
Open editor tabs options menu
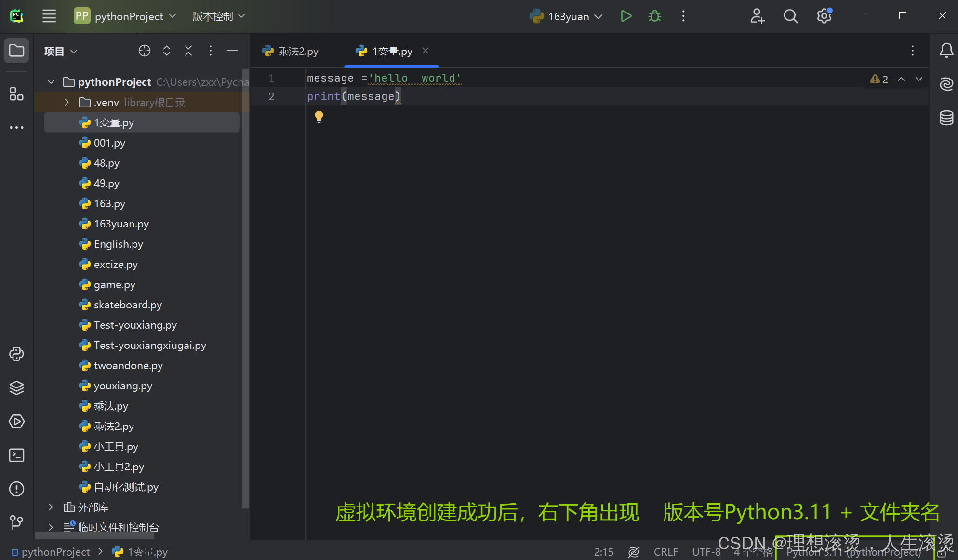(913, 51)
